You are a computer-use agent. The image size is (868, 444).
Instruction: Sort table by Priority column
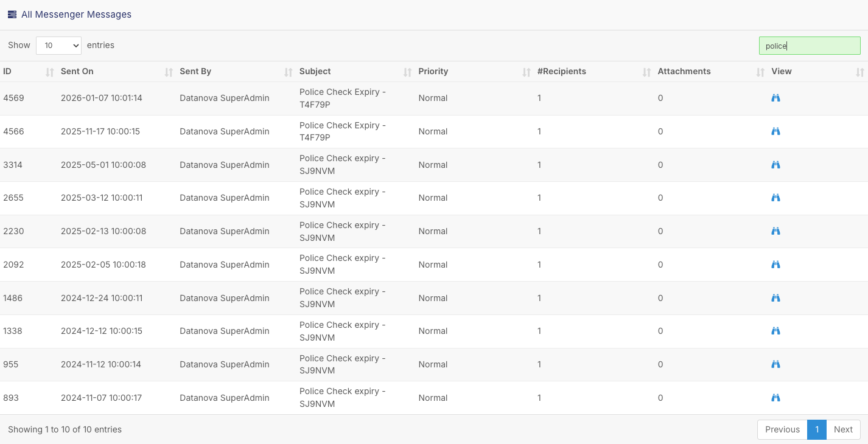475,72
